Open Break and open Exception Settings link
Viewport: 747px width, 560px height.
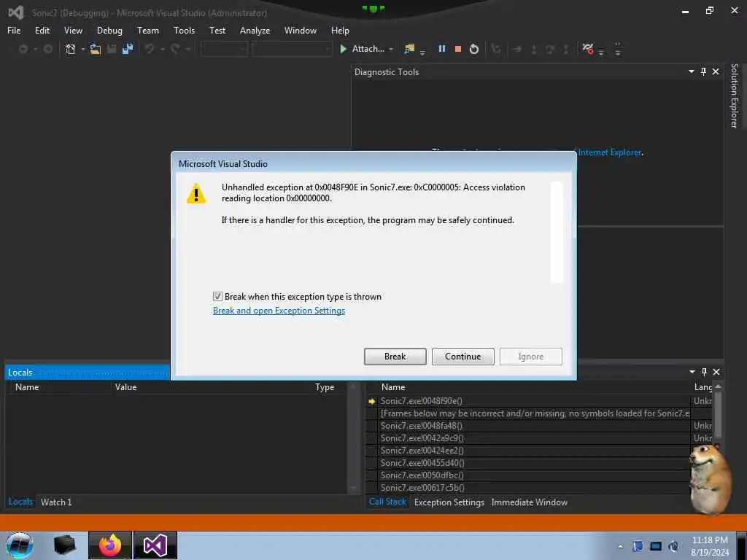pos(279,311)
